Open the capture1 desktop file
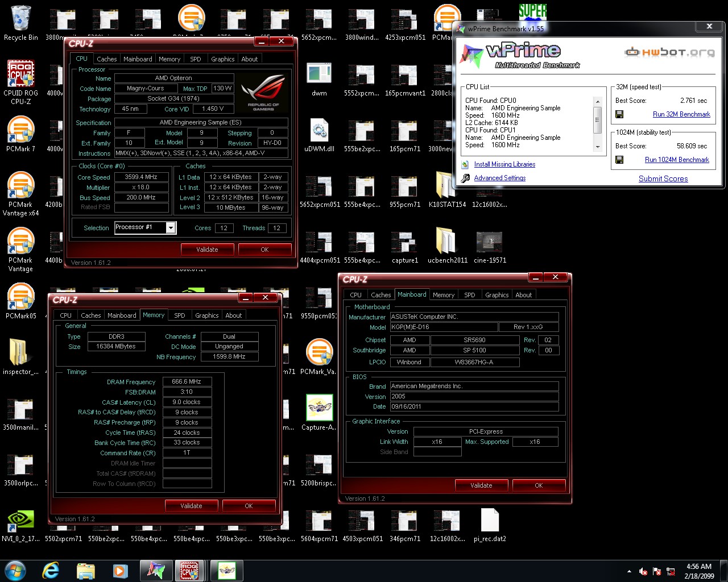The image size is (728, 582). tap(404, 246)
